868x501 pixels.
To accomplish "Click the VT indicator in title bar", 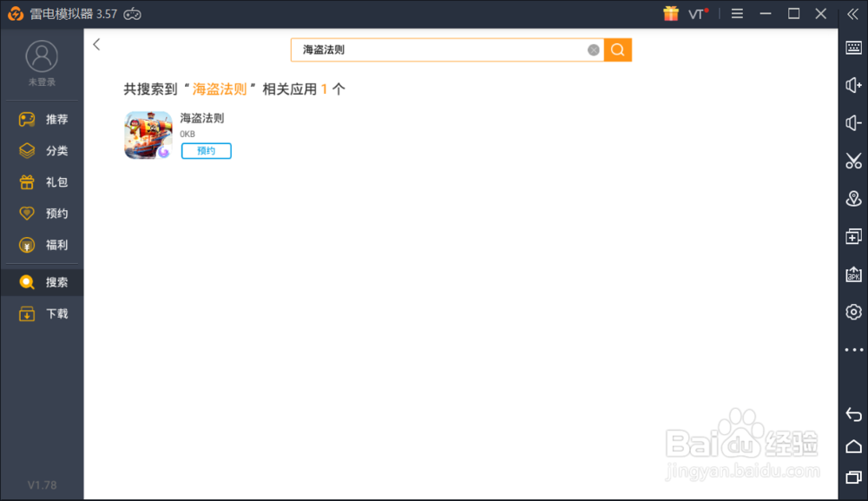I will 698,14.
